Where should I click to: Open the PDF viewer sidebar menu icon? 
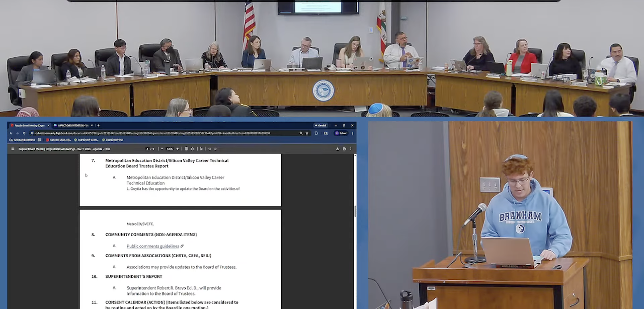(x=13, y=149)
